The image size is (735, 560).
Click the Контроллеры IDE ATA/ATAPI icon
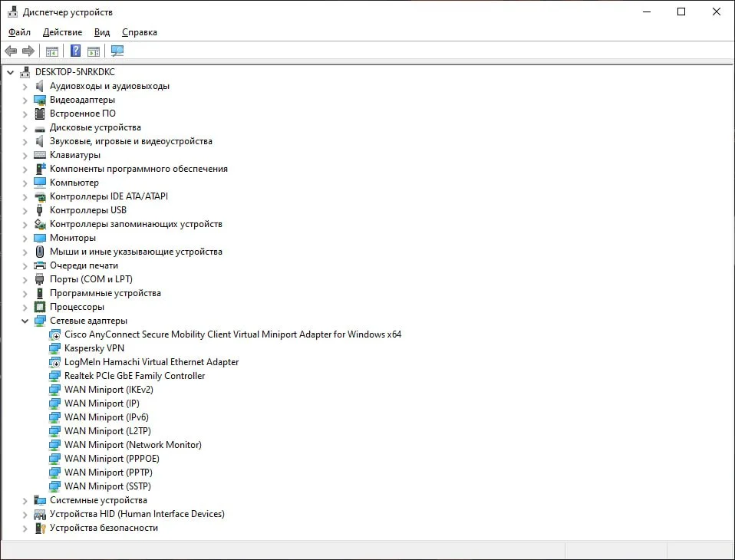point(40,197)
